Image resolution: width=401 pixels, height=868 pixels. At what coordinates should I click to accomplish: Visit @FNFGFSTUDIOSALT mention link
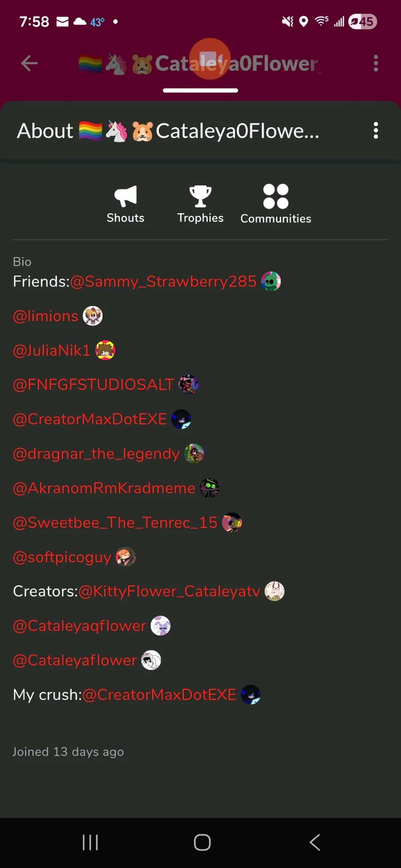click(x=93, y=385)
